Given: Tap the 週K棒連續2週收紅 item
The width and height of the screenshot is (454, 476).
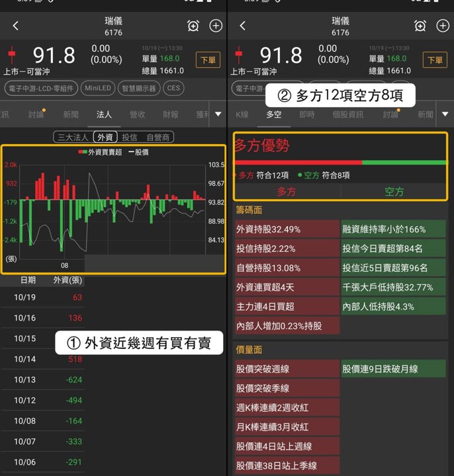Looking at the screenshot, I should point(287,408).
